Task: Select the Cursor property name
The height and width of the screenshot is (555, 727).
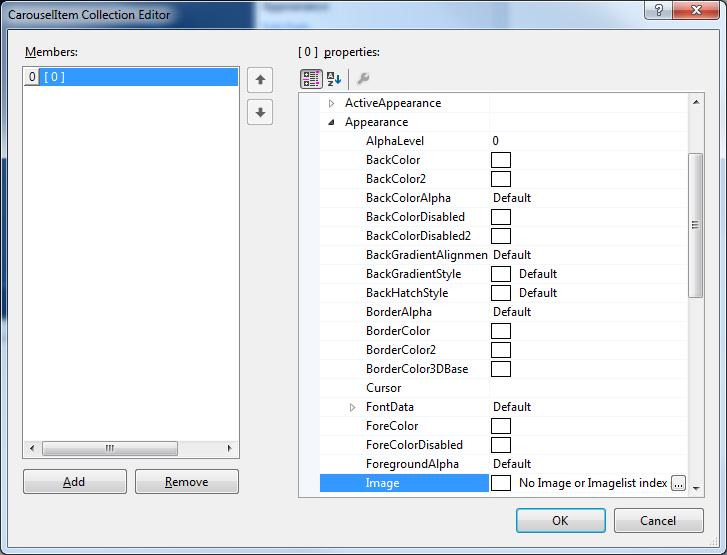Action: coord(384,388)
